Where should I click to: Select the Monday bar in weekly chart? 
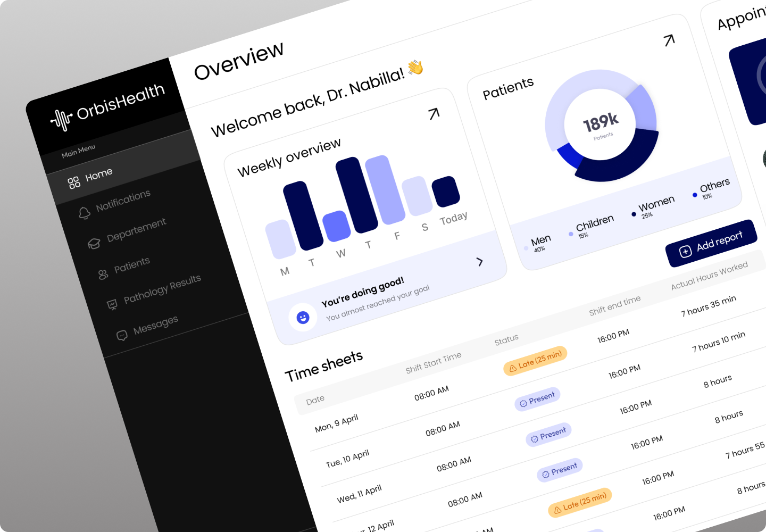coord(280,239)
